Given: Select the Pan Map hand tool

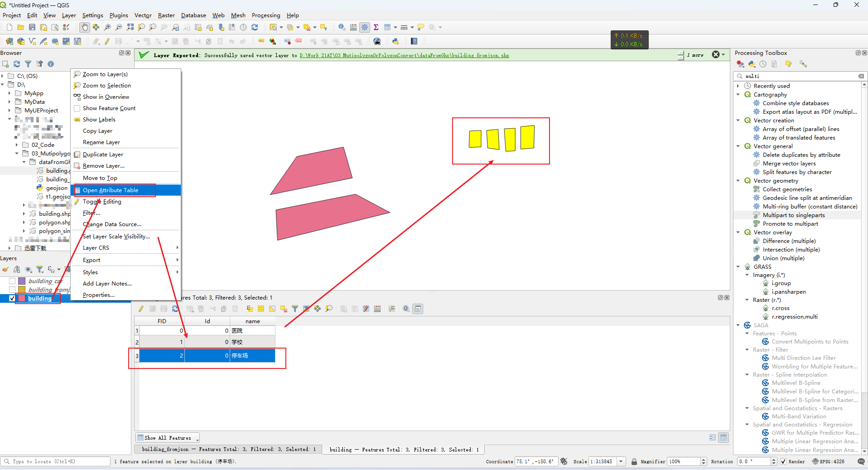Looking at the screenshot, I should [85, 27].
